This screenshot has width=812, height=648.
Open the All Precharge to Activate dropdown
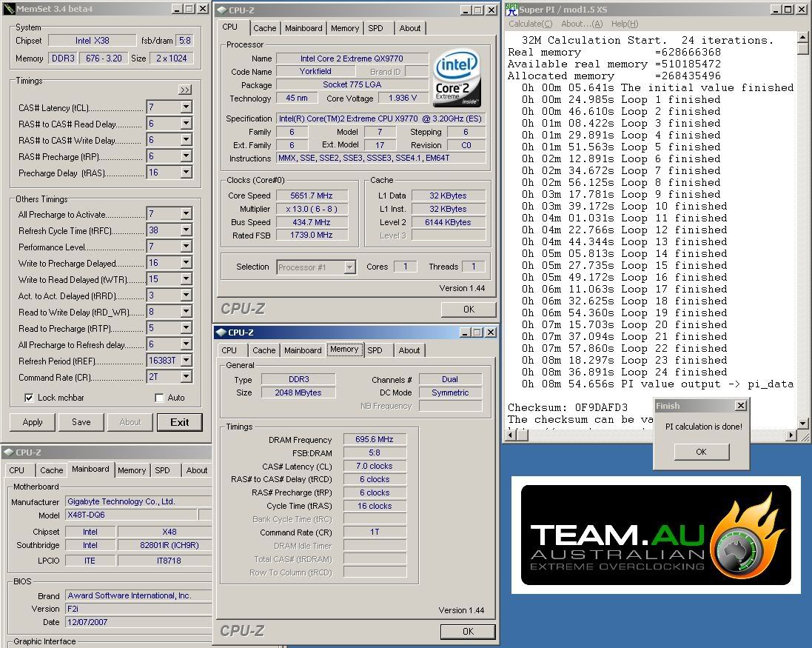(187, 213)
